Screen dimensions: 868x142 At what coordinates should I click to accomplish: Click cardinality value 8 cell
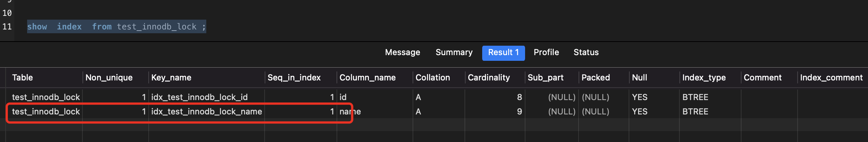(495, 97)
